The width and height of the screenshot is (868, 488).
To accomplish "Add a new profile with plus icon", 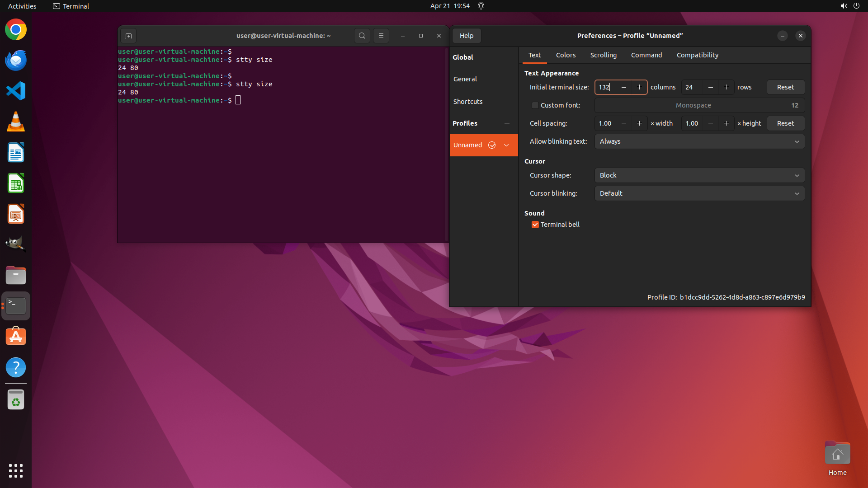I will point(507,123).
